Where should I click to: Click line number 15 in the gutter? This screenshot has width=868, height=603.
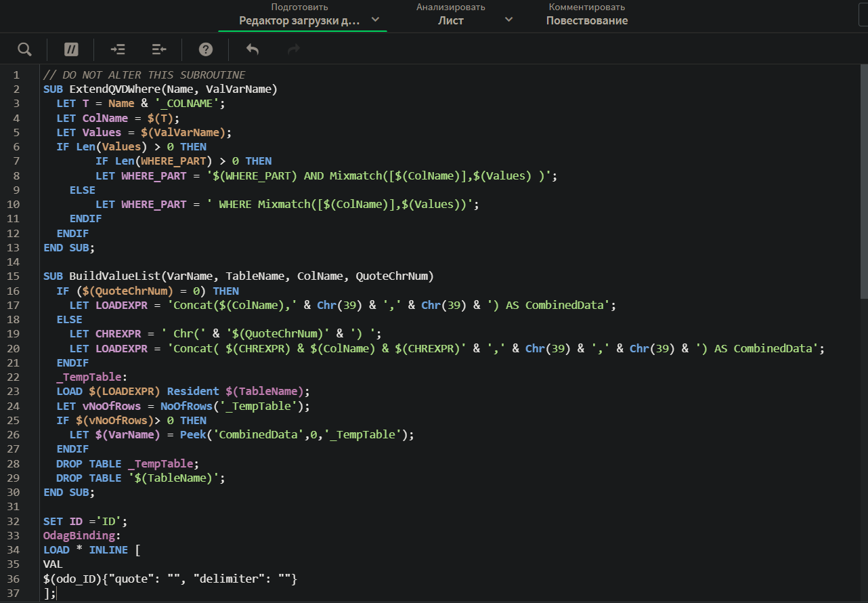pos(16,276)
